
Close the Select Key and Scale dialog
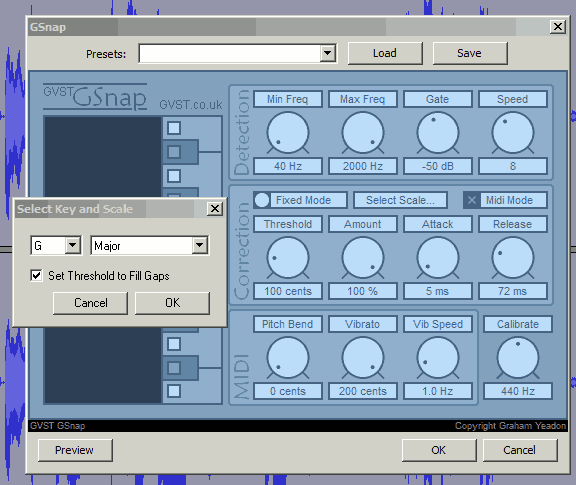click(x=215, y=209)
